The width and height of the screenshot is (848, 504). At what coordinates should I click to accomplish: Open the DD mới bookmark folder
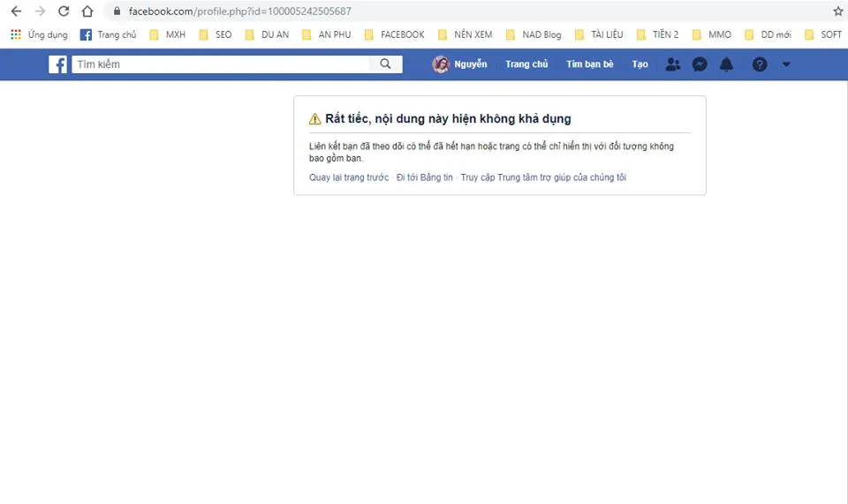(x=768, y=34)
